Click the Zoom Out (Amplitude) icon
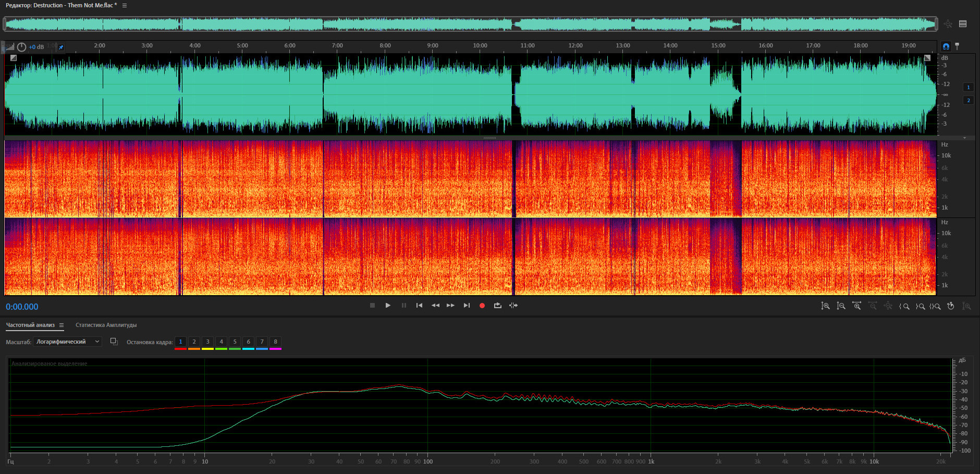 coord(841,306)
